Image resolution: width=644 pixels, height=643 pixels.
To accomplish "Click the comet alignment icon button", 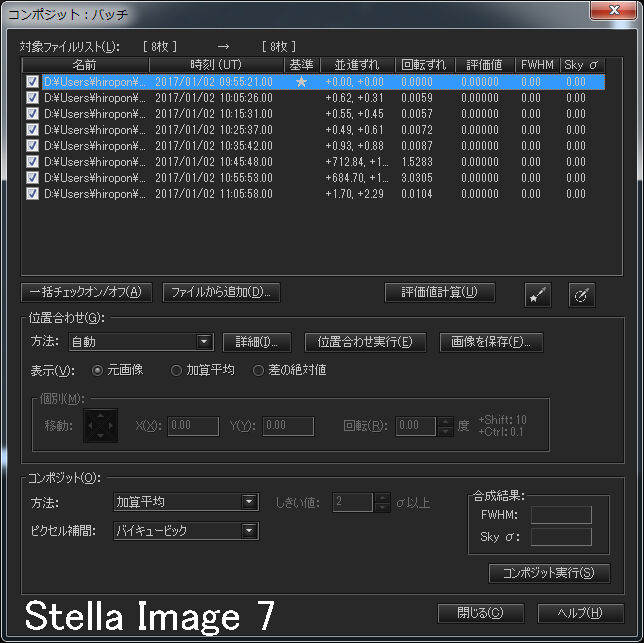I will [x=582, y=295].
